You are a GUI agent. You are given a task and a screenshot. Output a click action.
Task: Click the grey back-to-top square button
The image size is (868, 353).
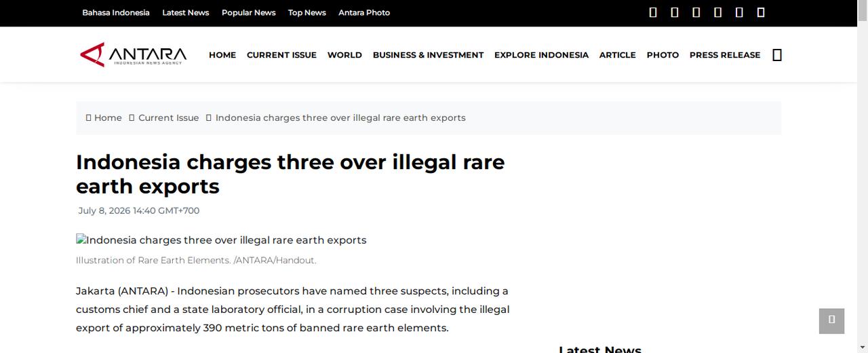pyautogui.click(x=831, y=321)
